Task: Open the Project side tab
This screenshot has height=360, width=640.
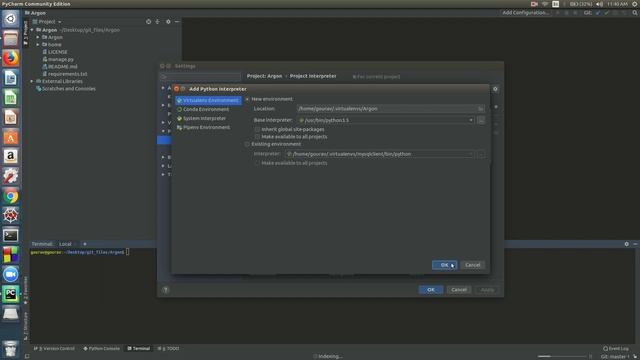Action: pos(26,32)
